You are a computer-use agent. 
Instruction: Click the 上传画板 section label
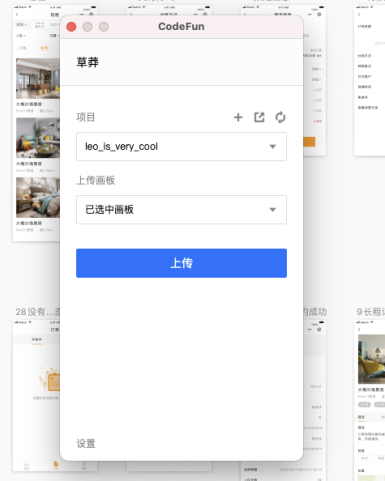(x=96, y=180)
